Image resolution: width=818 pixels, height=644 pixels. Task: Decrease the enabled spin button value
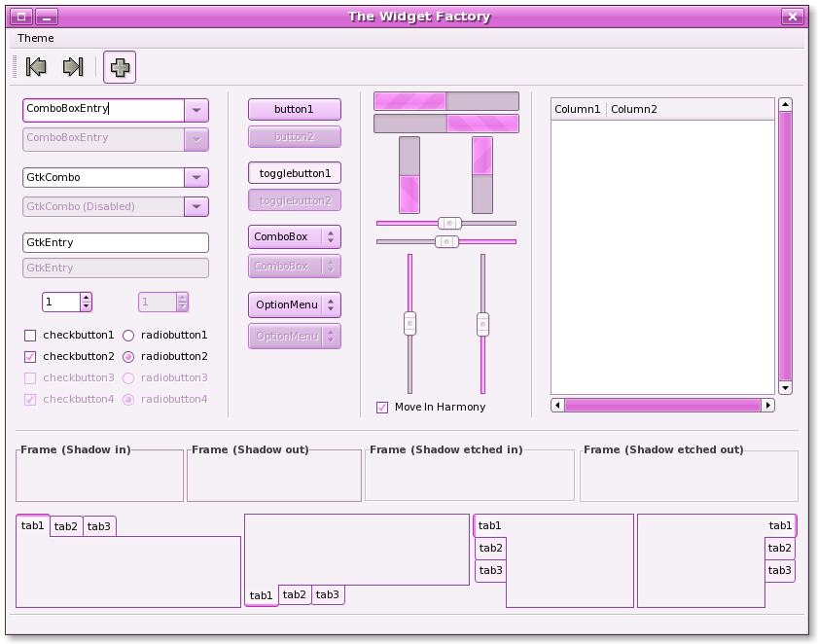[x=86, y=306]
